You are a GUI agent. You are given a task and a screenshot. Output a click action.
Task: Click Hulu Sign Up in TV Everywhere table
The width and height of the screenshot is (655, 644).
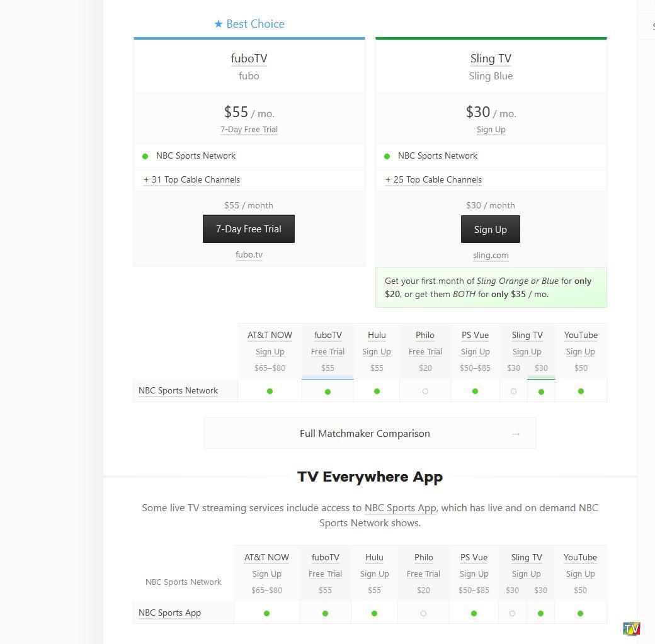coord(374,574)
